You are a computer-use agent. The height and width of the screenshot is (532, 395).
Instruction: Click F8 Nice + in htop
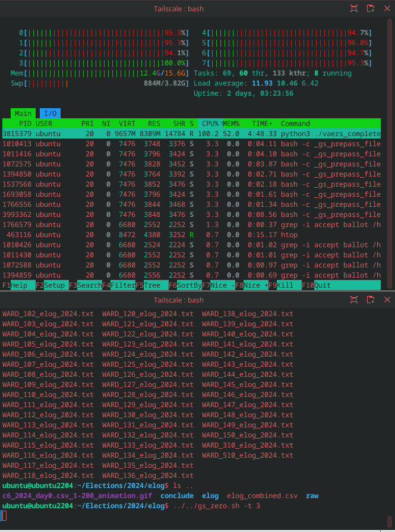pyautogui.click(x=252, y=285)
